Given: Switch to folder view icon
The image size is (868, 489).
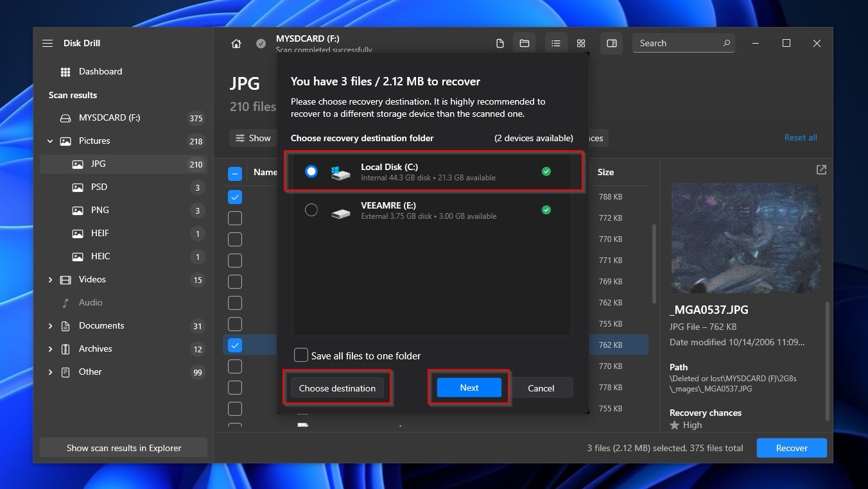Looking at the screenshot, I should click(525, 43).
